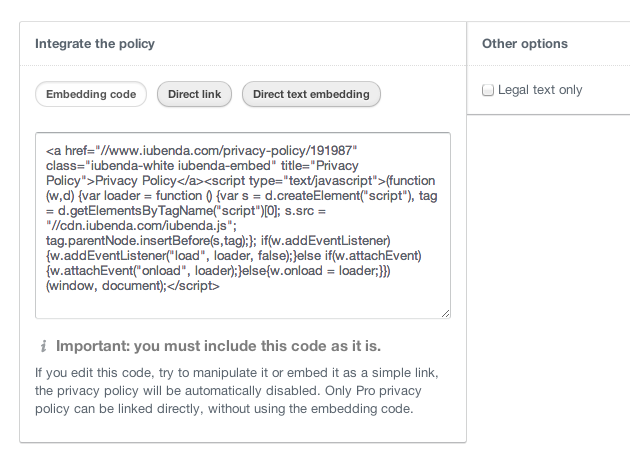Click the Integrate the policy heading
Viewport: 630px width, 459px height.
tap(95, 43)
